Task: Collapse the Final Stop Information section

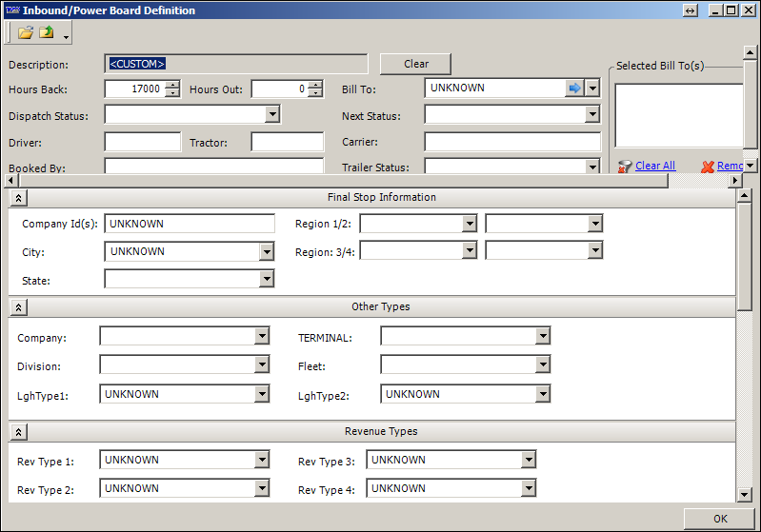Action: pyautogui.click(x=19, y=198)
